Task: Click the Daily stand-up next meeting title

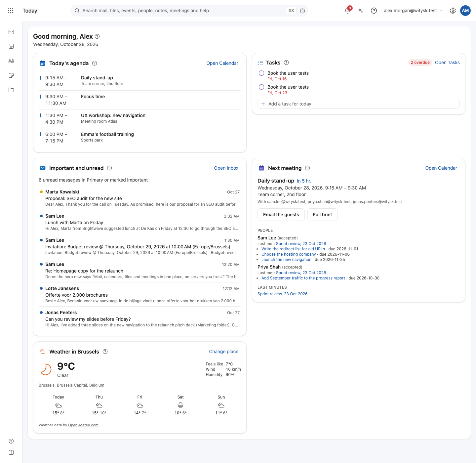Action: coord(276,181)
